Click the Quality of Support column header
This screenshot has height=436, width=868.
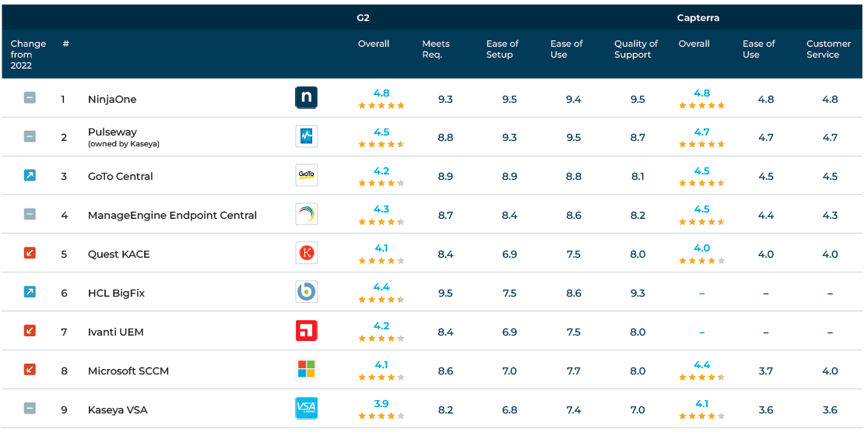[x=635, y=49]
